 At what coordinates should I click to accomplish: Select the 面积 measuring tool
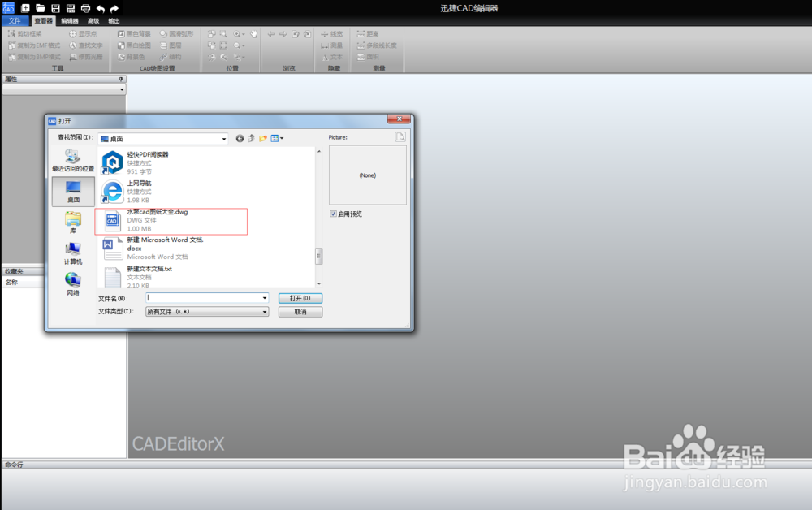click(x=368, y=57)
